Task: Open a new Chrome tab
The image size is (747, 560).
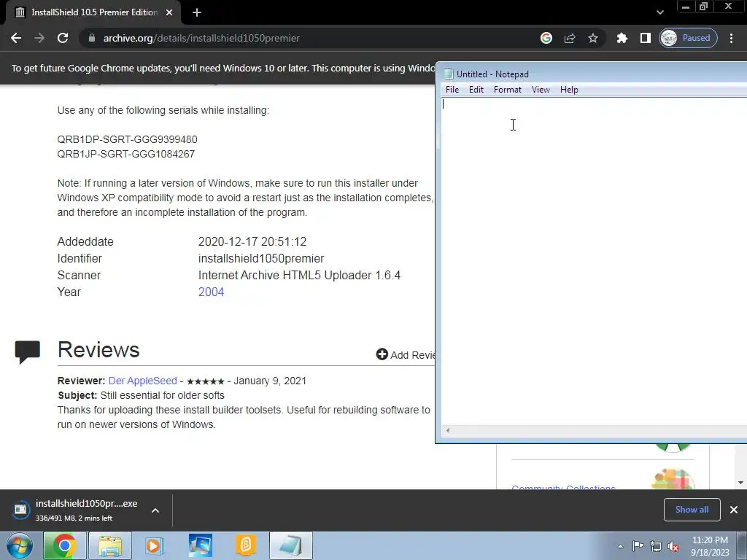Action: click(197, 13)
